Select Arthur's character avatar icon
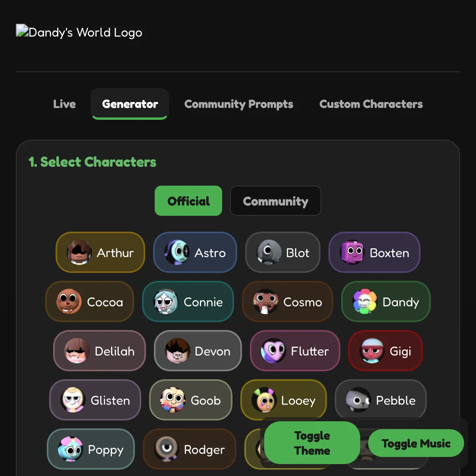 79,252
